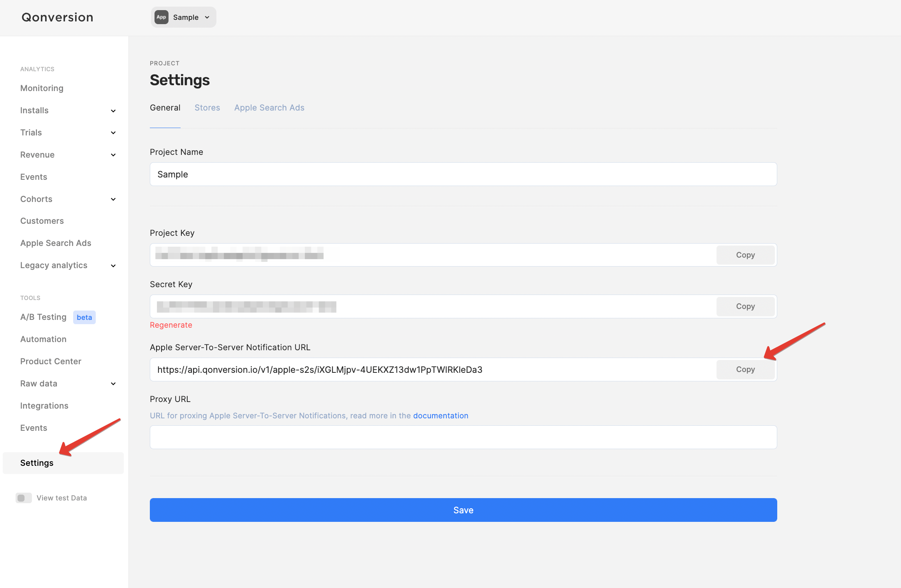Image resolution: width=901 pixels, height=588 pixels.
Task: Click the red Regenerate link
Action: [171, 325]
